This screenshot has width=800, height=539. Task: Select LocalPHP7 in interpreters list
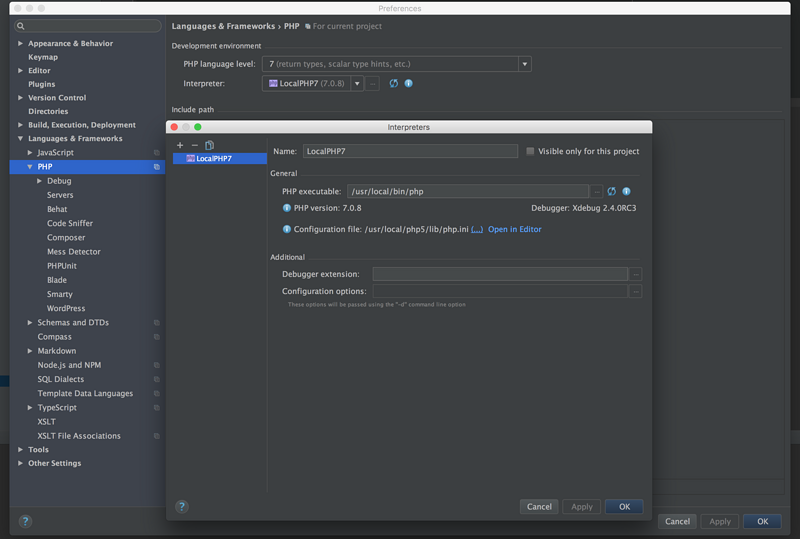(x=219, y=159)
